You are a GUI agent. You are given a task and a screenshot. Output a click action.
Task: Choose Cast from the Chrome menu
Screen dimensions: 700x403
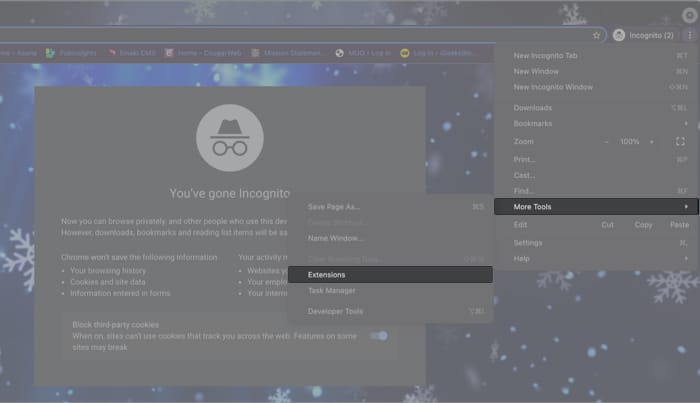tap(596, 175)
